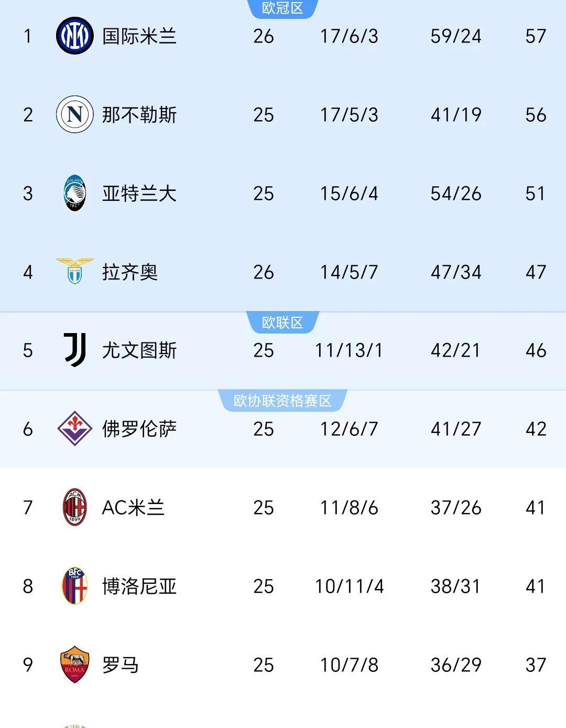Open the 那不勒斯 team page

point(139,115)
